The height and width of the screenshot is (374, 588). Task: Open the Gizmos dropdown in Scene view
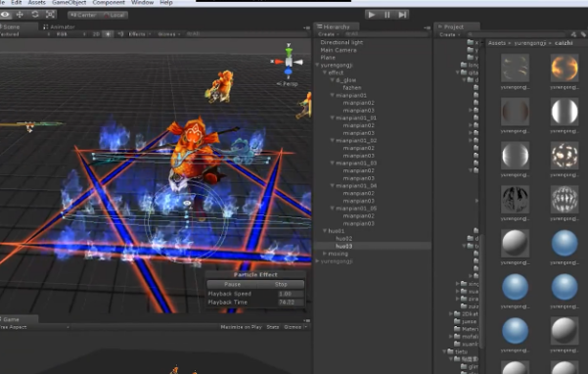(x=169, y=34)
